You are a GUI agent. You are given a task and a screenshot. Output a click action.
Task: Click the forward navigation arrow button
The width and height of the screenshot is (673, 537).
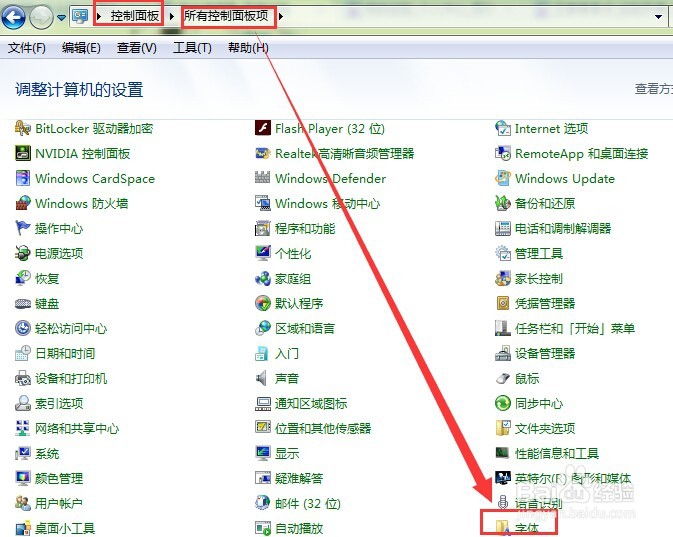pos(41,17)
